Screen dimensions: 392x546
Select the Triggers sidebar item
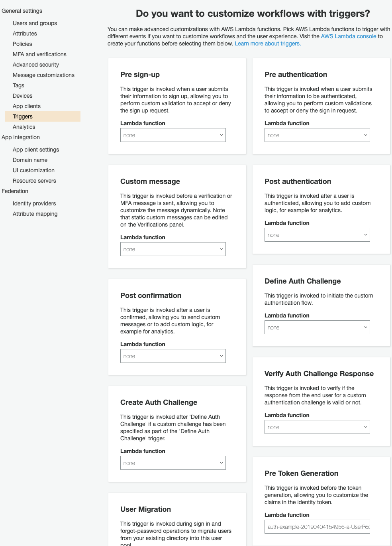point(43,116)
